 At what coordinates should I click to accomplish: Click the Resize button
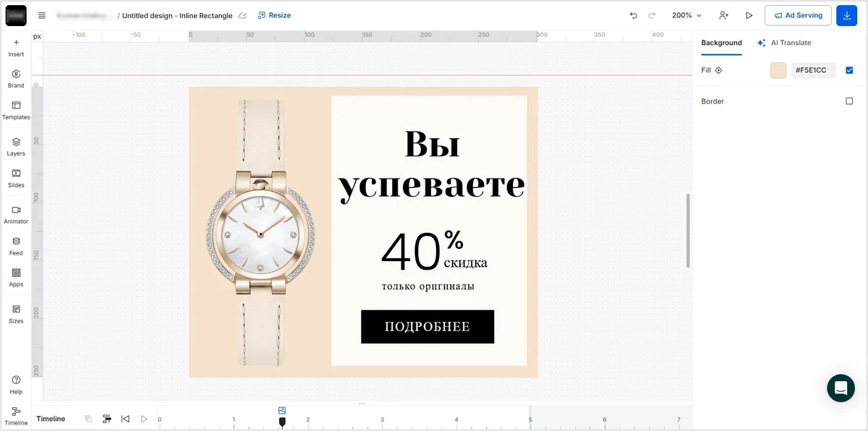point(274,15)
